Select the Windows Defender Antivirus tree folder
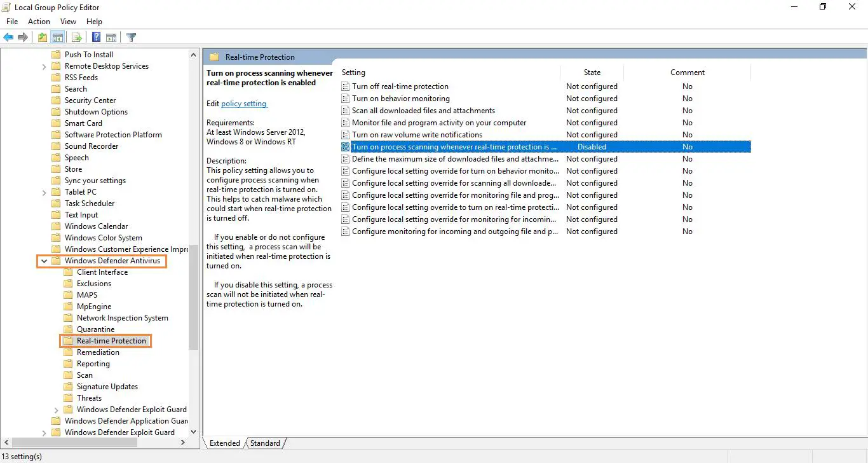Screen dimensions: 868x463 click(112, 261)
